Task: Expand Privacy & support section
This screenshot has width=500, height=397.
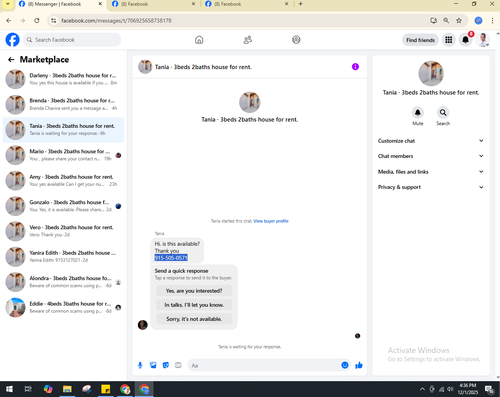Action: pyautogui.click(x=431, y=187)
